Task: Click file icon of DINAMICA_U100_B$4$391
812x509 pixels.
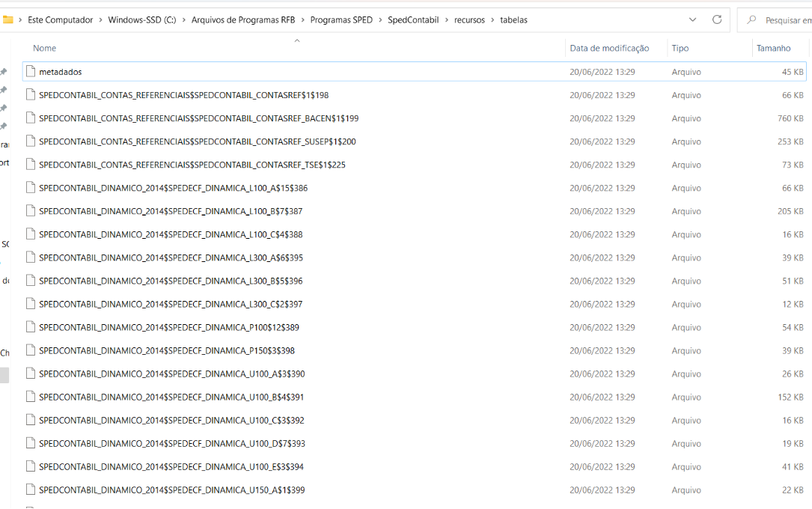Action: (x=31, y=397)
